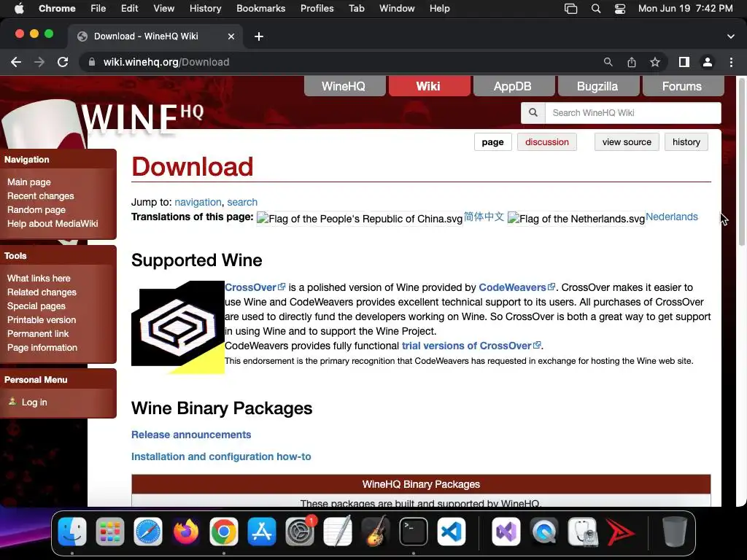The width and height of the screenshot is (747, 560).
Task: Open Terminal from the dock
Action: pos(414,532)
